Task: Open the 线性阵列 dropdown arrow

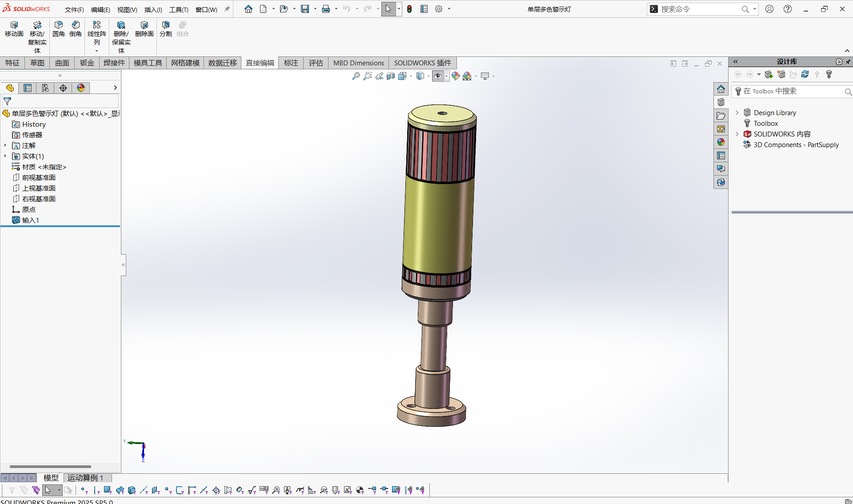Action: 96,51
